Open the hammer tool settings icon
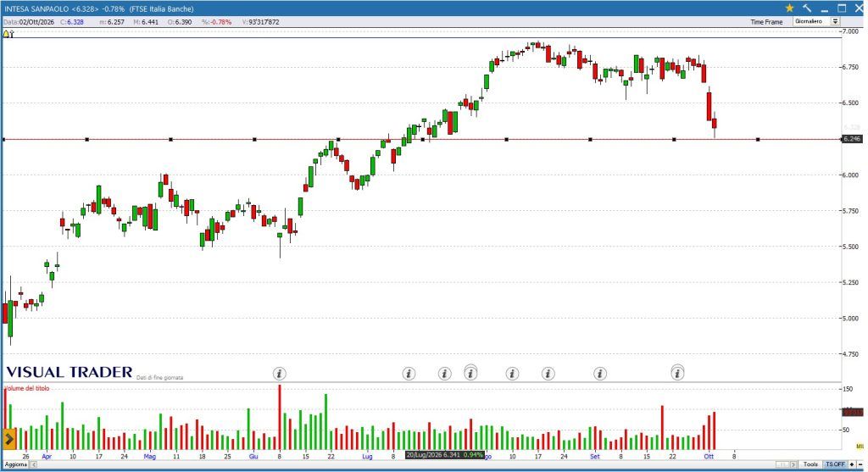Image resolution: width=868 pixels, height=472 pixels. pos(807,8)
